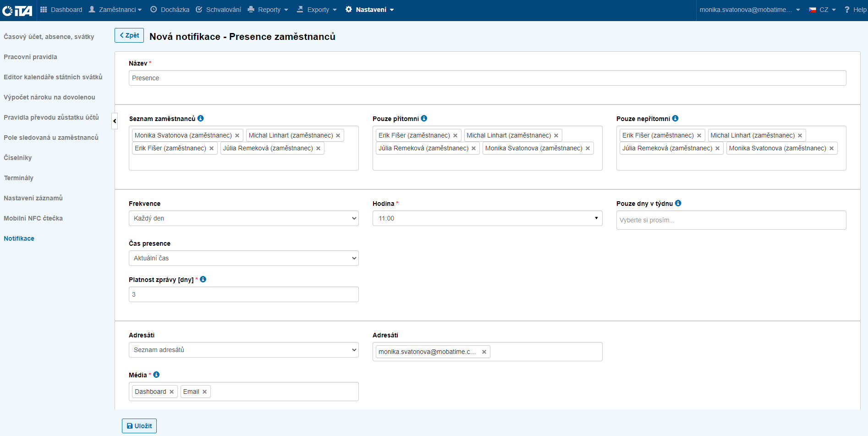Go back using the Zpět button
The height and width of the screenshot is (436, 868).
pyautogui.click(x=129, y=35)
